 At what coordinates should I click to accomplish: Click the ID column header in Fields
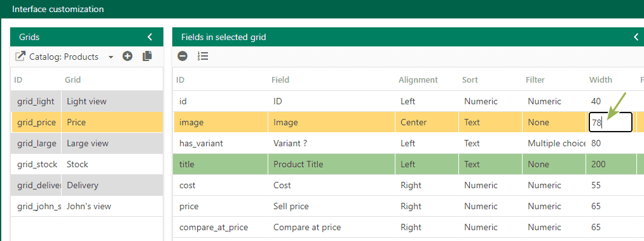pyautogui.click(x=181, y=79)
